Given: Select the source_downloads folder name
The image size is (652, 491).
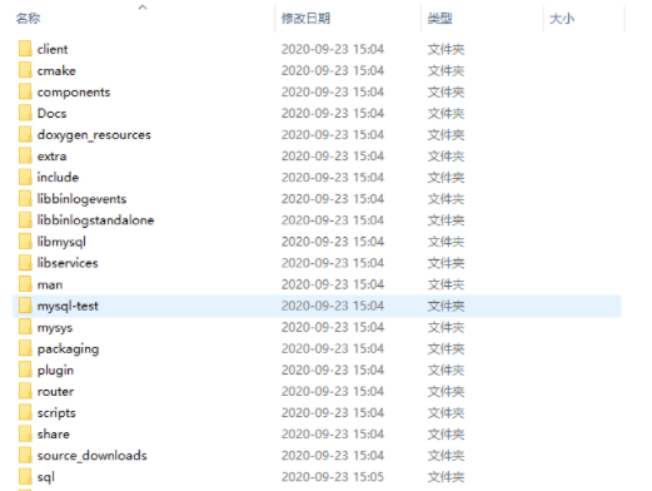Looking at the screenshot, I should (x=92, y=456).
